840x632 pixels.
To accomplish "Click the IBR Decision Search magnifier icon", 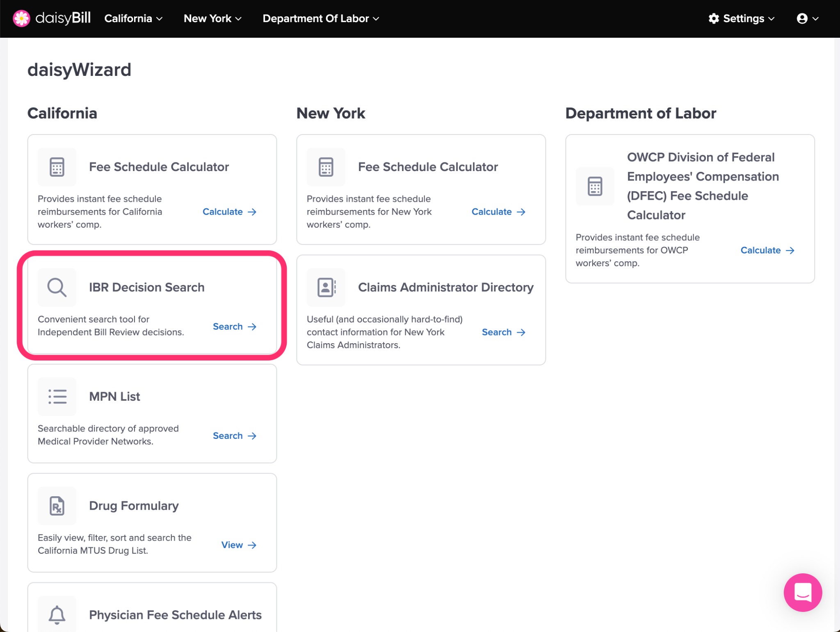I will click(x=57, y=287).
